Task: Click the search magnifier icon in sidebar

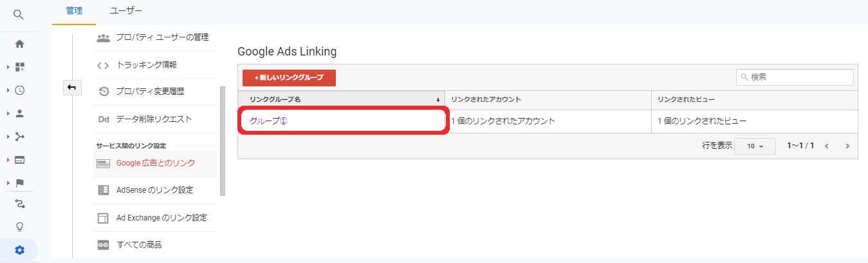Action: point(19,14)
